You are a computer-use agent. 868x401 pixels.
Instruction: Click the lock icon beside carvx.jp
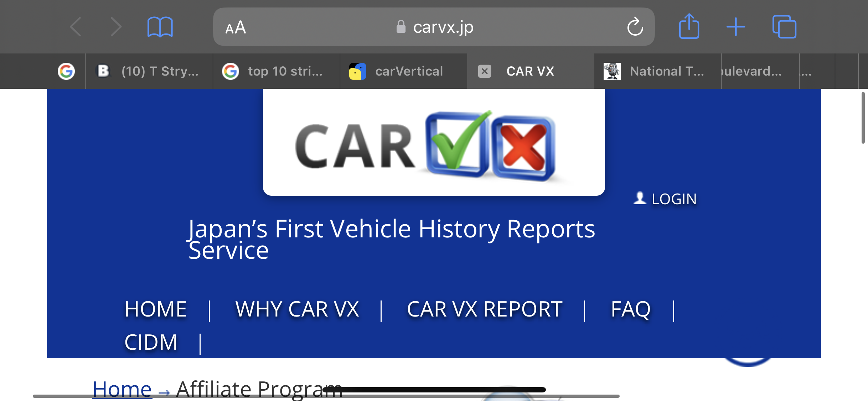tap(401, 27)
